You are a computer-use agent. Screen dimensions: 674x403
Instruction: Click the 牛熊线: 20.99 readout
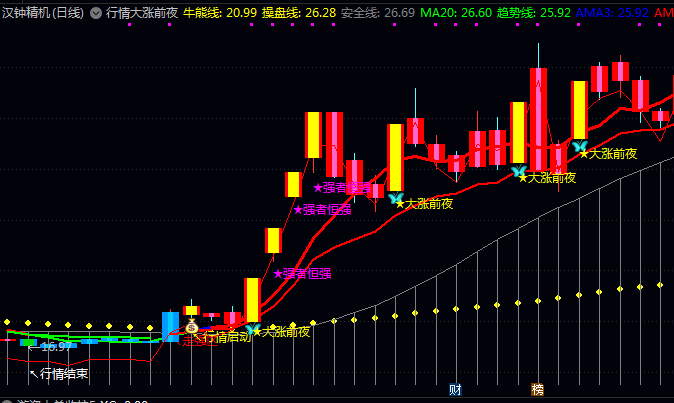(x=220, y=13)
